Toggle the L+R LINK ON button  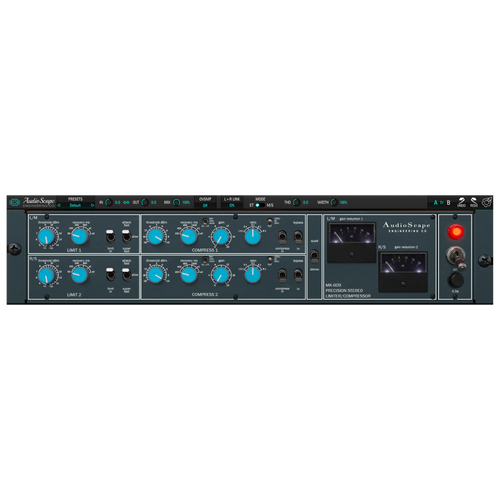(x=232, y=205)
